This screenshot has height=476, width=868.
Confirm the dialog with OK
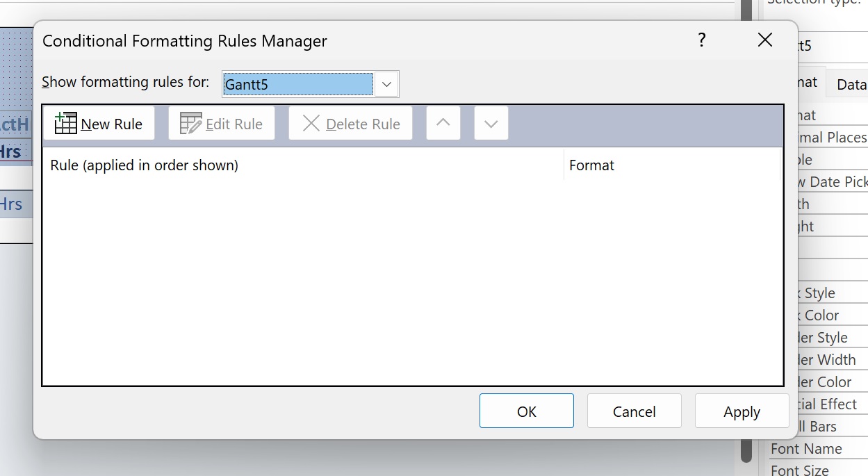pyautogui.click(x=526, y=411)
